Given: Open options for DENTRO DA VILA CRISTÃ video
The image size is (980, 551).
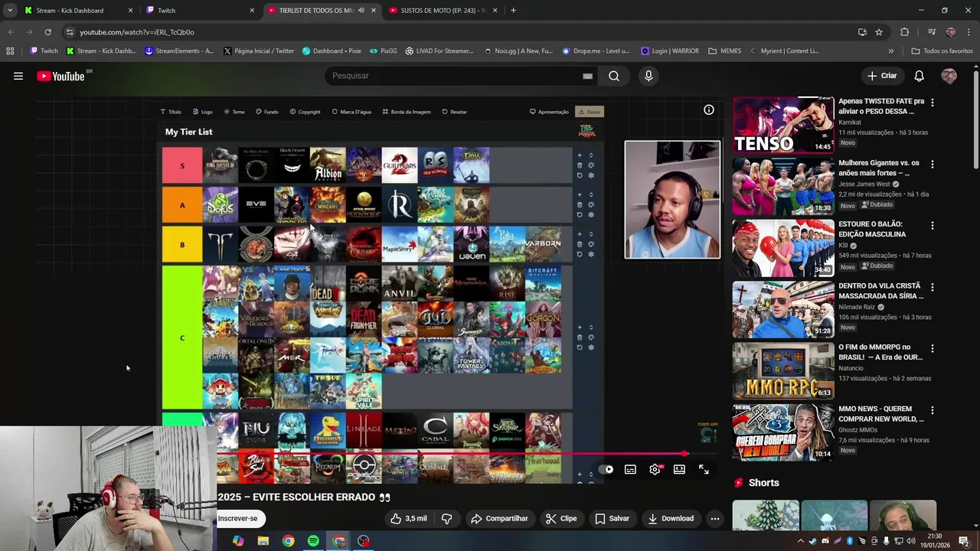Looking at the screenshot, I should 932,287.
